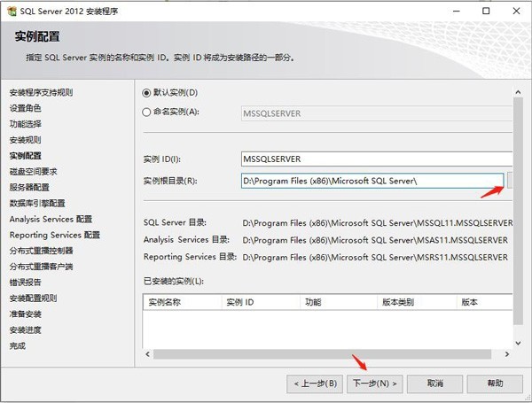
Task: Click the 实例 ID input field
Action: pyautogui.click(x=377, y=159)
